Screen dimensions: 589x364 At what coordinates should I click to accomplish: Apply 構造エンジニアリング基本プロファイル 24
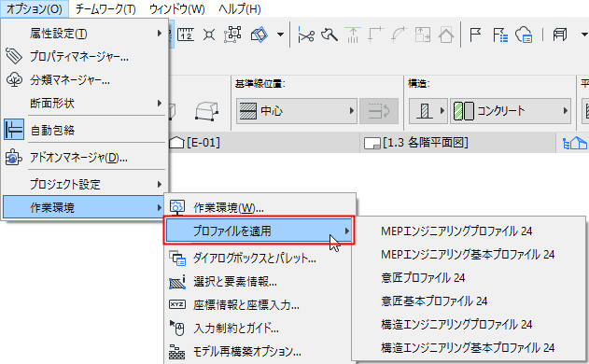point(468,347)
